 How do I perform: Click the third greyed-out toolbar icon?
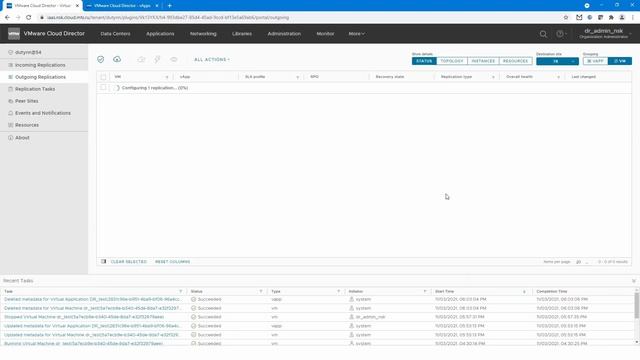click(x=141, y=60)
